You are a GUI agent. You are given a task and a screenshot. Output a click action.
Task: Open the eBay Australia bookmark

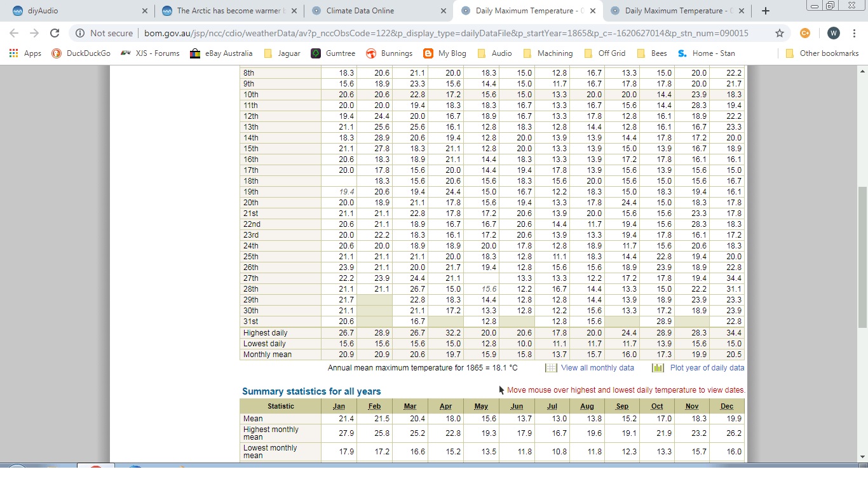click(x=222, y=53)
